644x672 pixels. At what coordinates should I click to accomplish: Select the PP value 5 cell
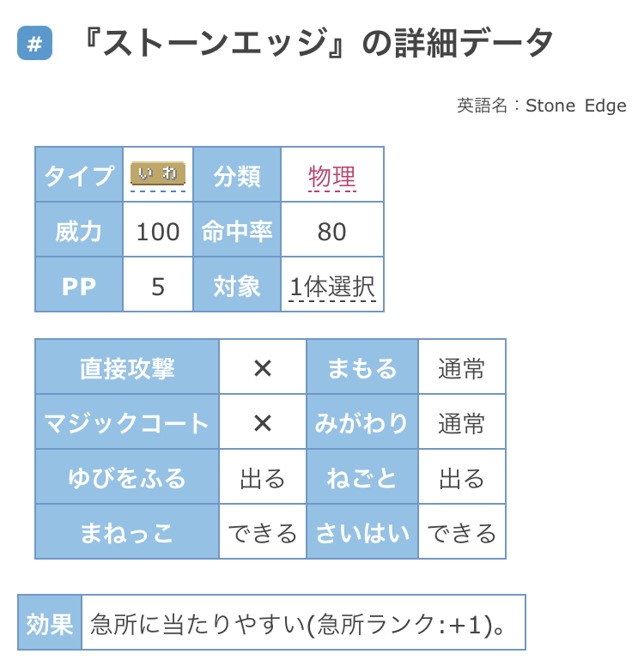click(158, 286)
